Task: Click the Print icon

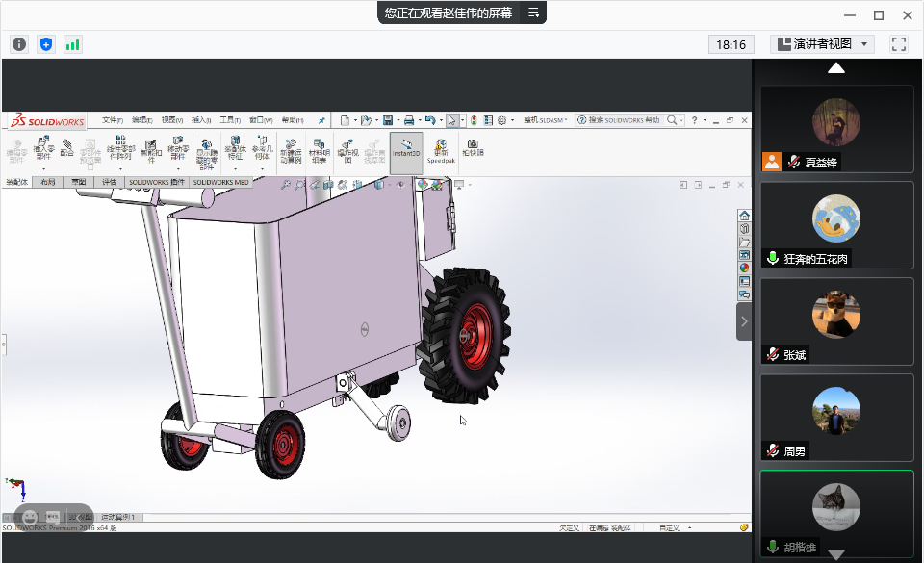Action: pyautogui.click(x=409, y=120)
